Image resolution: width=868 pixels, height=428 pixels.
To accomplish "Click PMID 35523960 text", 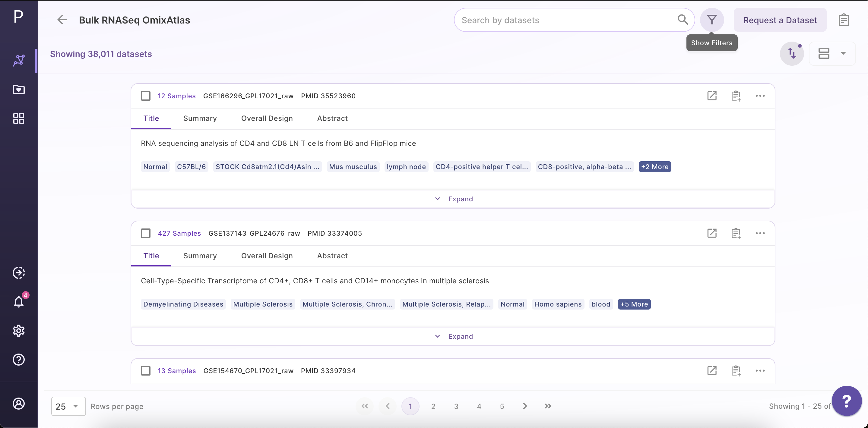I will pos(328,96).
